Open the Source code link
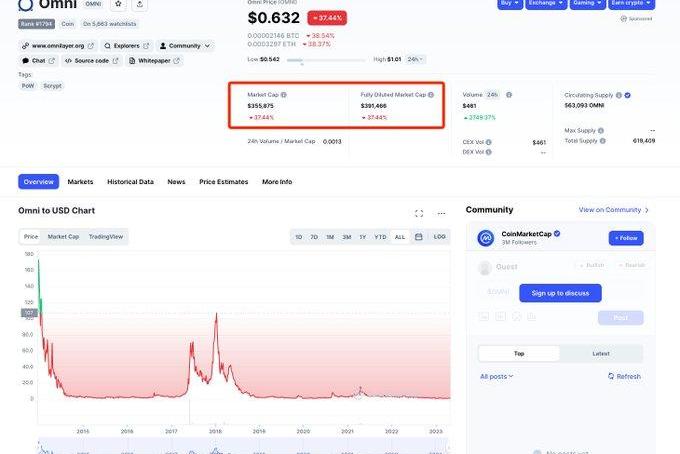 click(92, 61)
